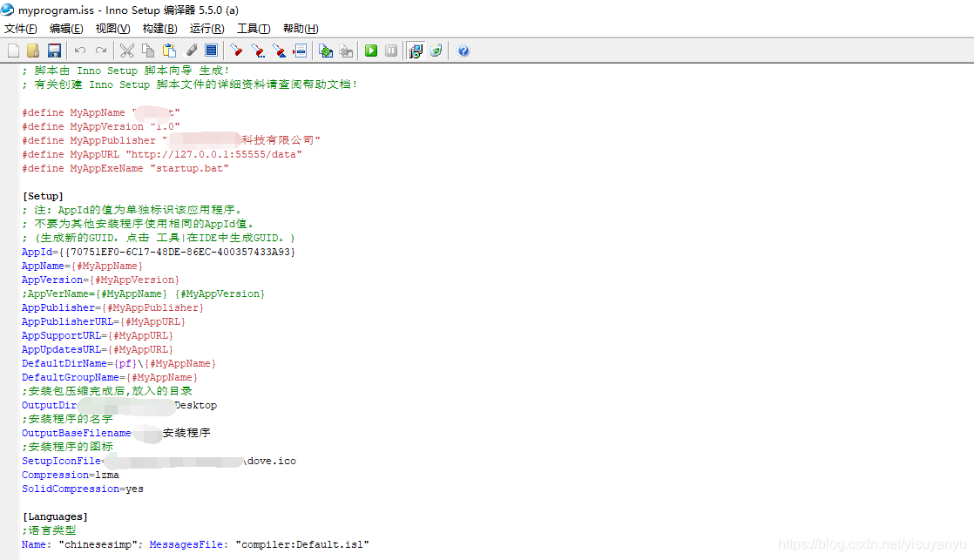
Task: Click the "chinesesimp" language Name line
Action: (x=195, y=544)
